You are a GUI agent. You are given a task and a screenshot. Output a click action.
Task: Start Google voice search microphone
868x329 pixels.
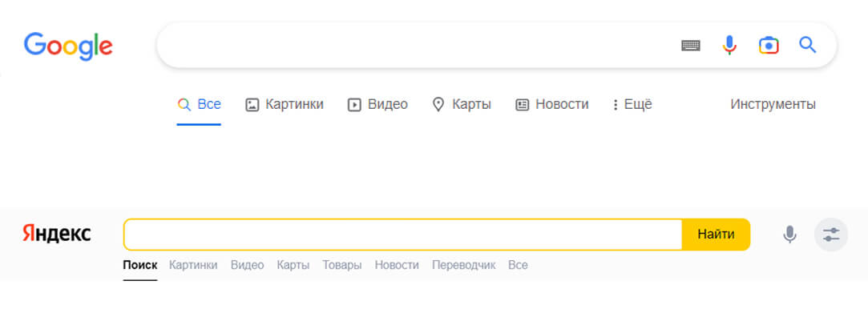coord(729,46)
